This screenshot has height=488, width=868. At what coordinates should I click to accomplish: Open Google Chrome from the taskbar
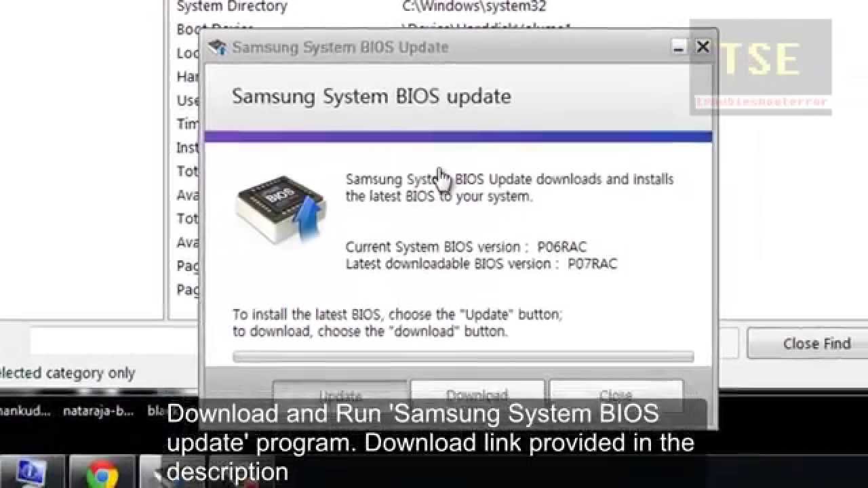102,473
